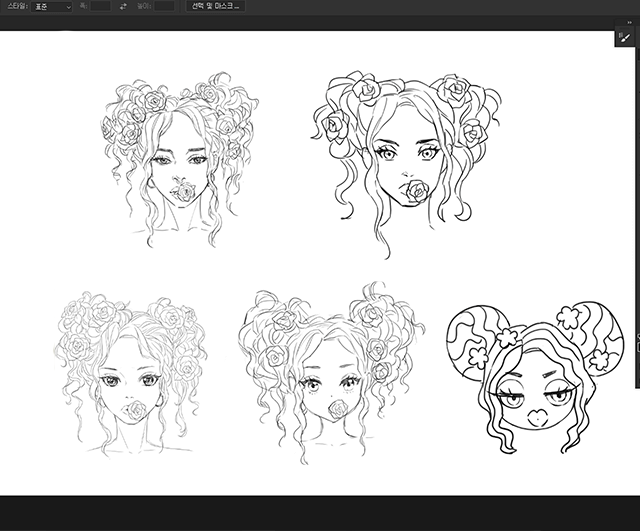Swap width and height with the arrows icon
Viewport: 640px width, 531px height.
point(123,7)
